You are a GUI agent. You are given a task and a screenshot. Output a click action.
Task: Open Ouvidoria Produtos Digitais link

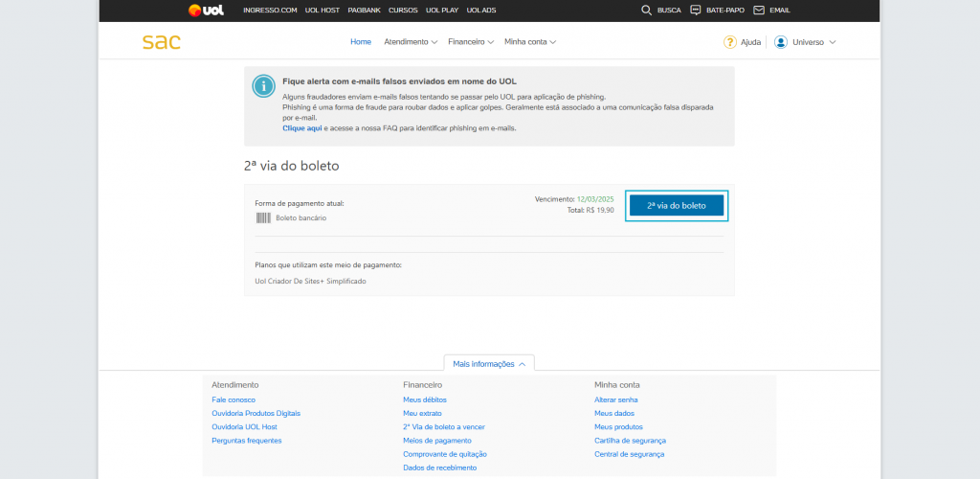tap(256, 413)
